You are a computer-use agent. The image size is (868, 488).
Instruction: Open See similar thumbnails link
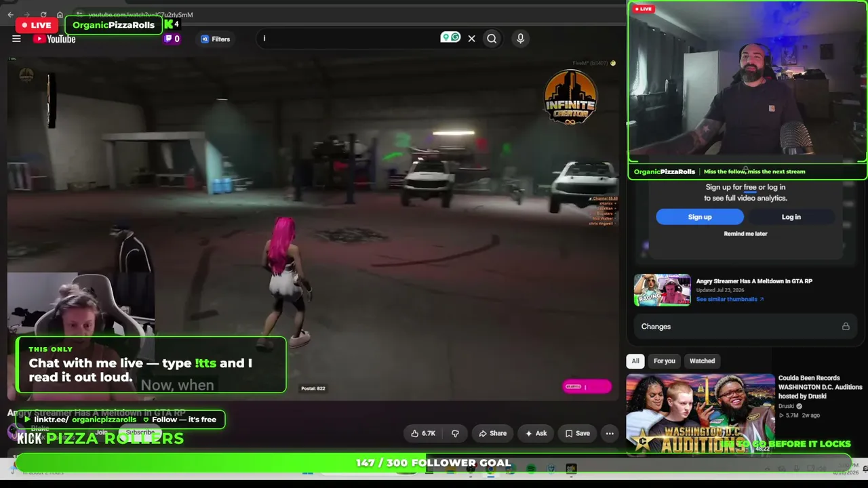click(x=730, y=299)
